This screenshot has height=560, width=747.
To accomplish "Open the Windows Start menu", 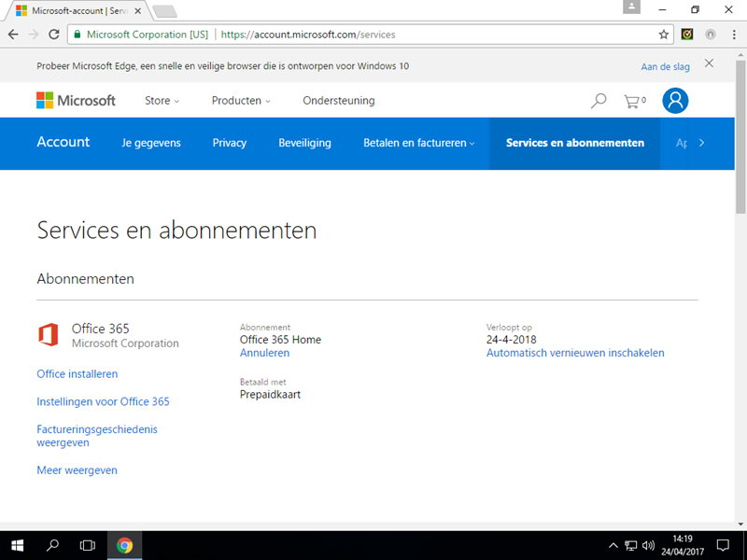I will pyautogui.click(x=17, y=546).
